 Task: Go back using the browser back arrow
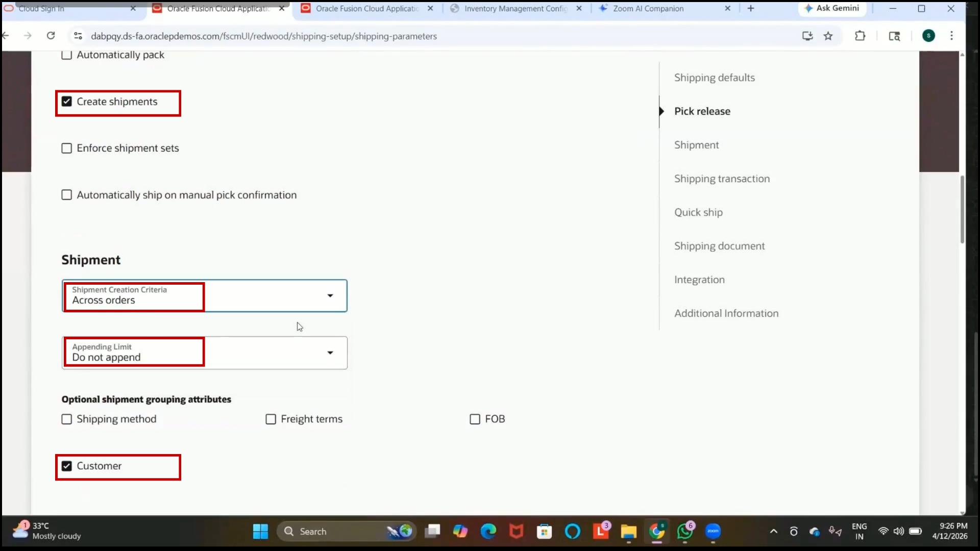pyautogui.click(x=6, y=36)
